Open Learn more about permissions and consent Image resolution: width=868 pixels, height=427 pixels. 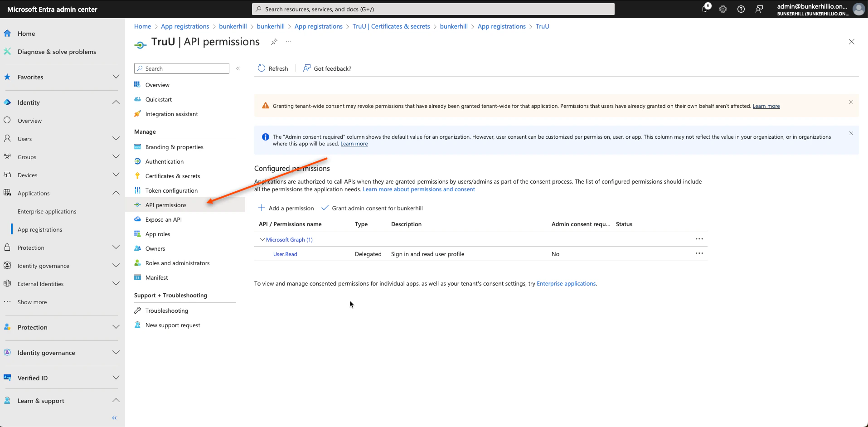(419, 189)
